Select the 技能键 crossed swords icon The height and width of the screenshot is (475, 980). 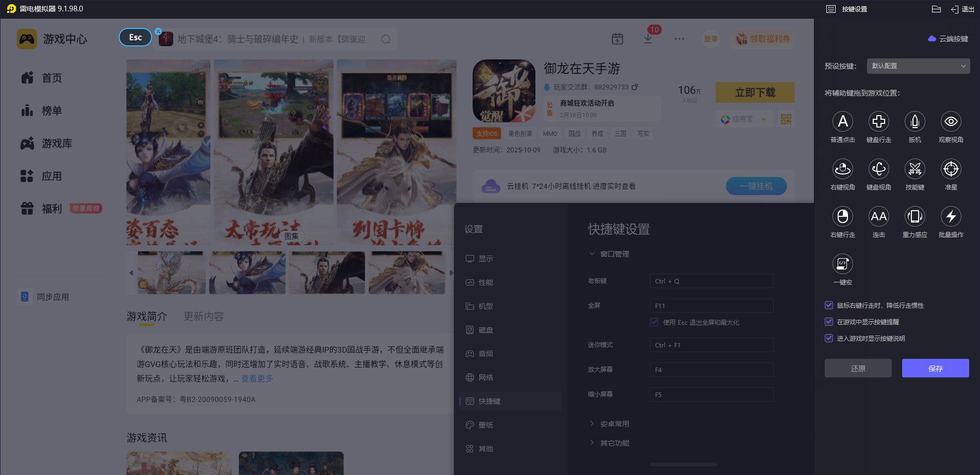pyautogui.click(x=914, y=169)
